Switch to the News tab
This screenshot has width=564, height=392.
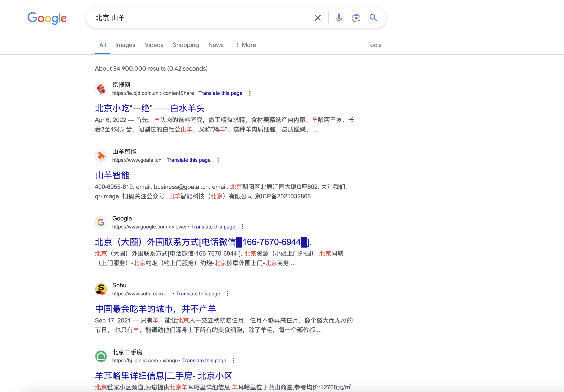coord(216,45)
